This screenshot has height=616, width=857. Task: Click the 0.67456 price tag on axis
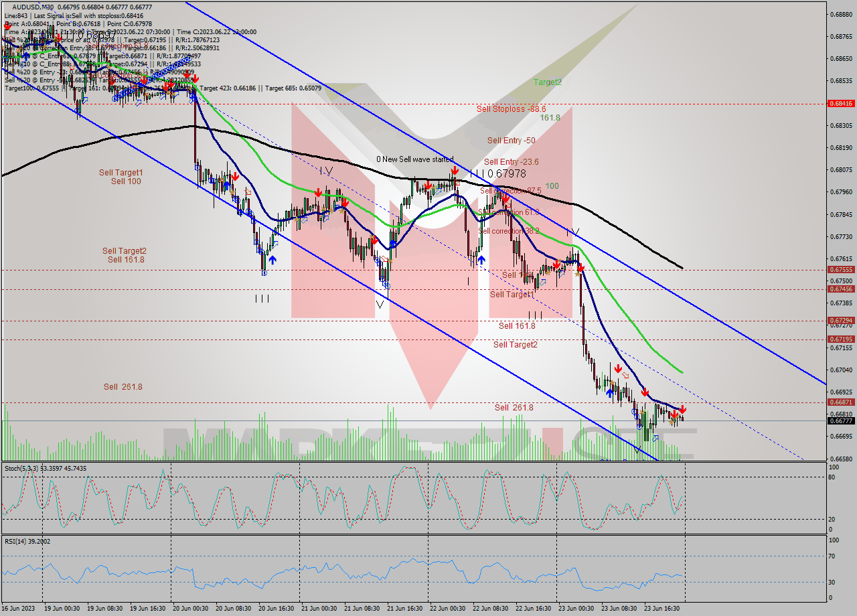841,289
